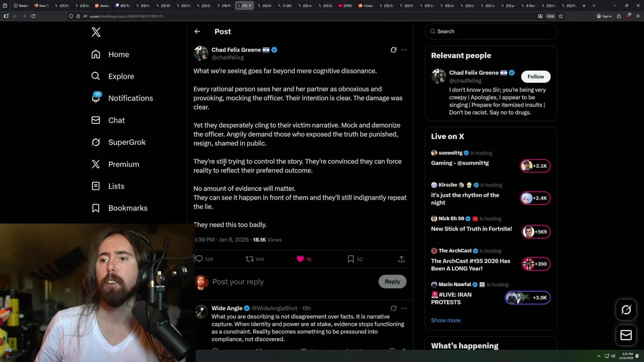
Task: Bookmark page with the star icon
Action: [x=560, y=16]
